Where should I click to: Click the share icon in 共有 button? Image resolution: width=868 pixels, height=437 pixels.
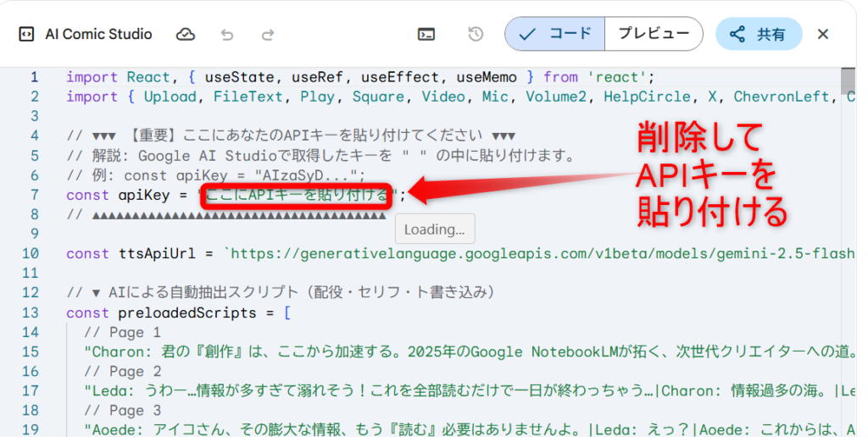point(737,35)
